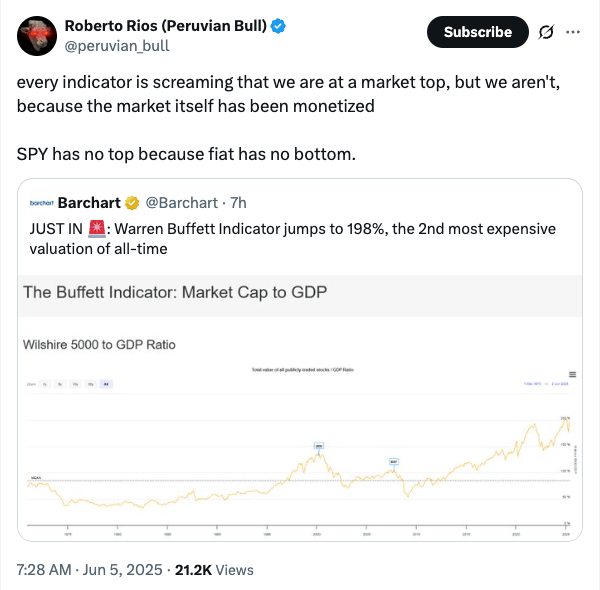
Task: Click Barchart's gold verified badge
Action: 131,203
